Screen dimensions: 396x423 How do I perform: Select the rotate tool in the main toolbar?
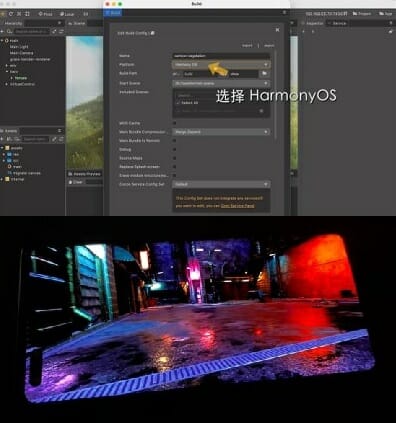(11, 14)
